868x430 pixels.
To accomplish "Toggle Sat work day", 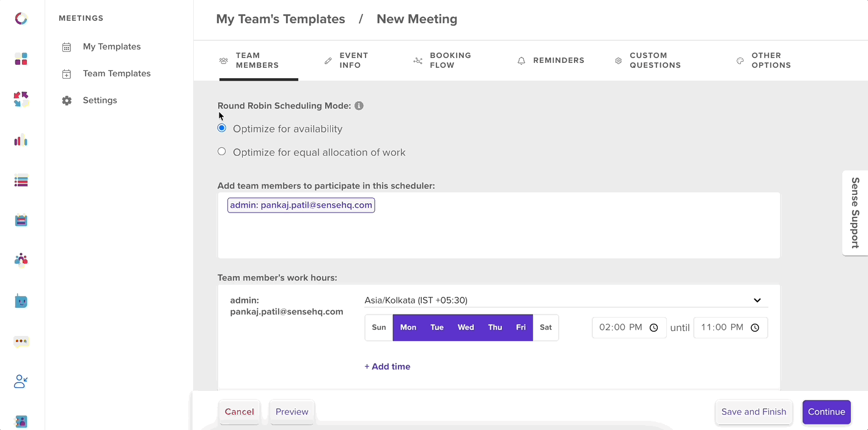I will 546,327.
